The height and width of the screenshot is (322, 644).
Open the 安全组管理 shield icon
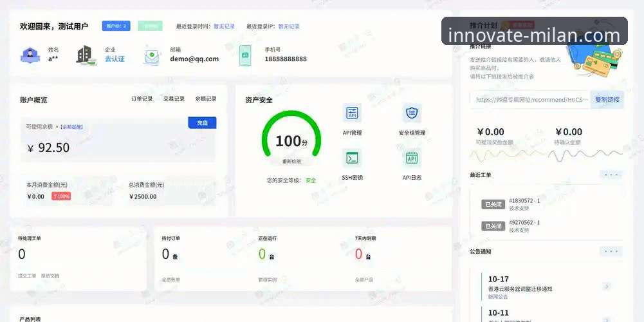click(x=412, y=113)
